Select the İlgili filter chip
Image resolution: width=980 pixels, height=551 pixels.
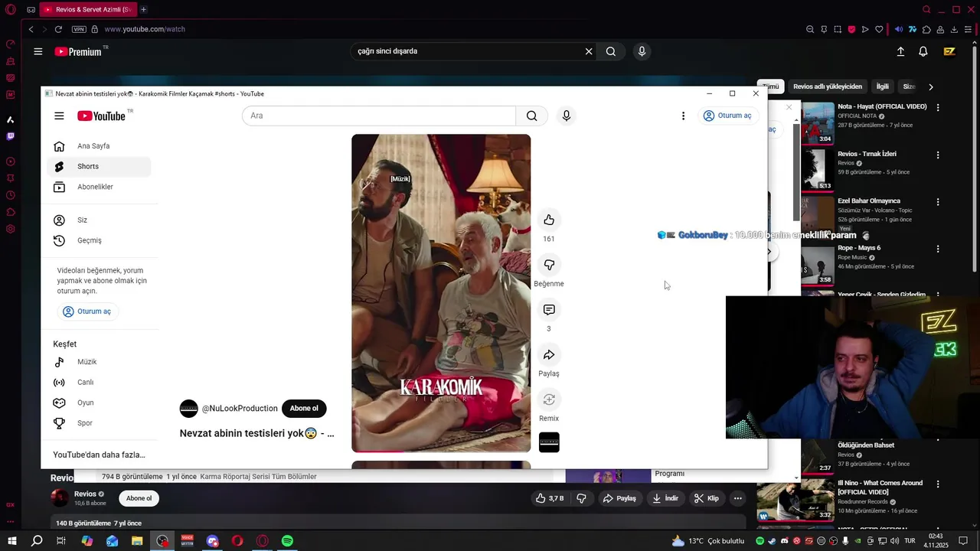coord(883,86)
